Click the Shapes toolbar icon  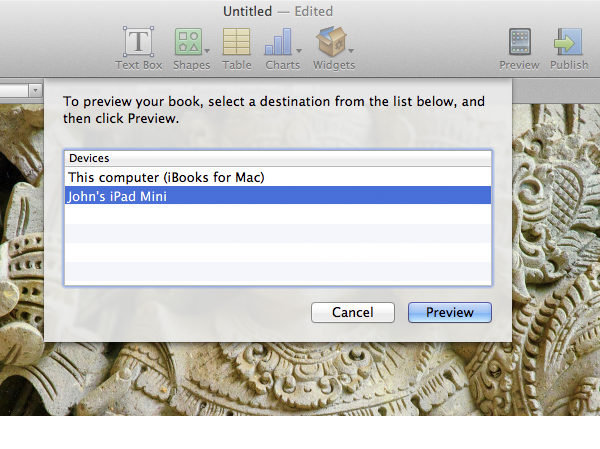(188, 41)
